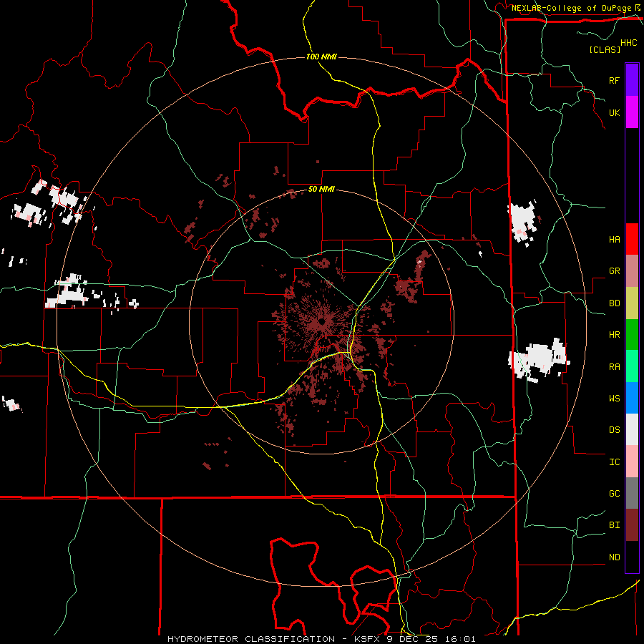The image size is (644, 644).
Task: Click the 50 NMI range ring label
Action: pyautogui.click(x=321, y=189)
